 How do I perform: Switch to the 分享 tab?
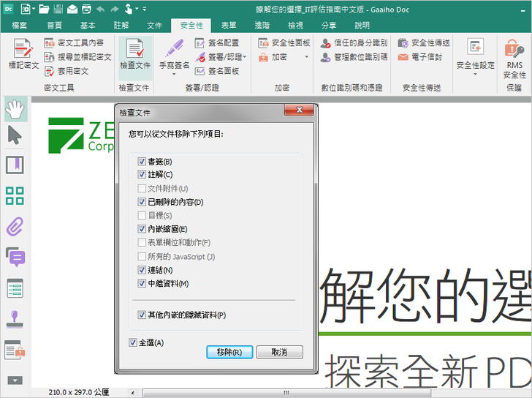click(329, 26)
